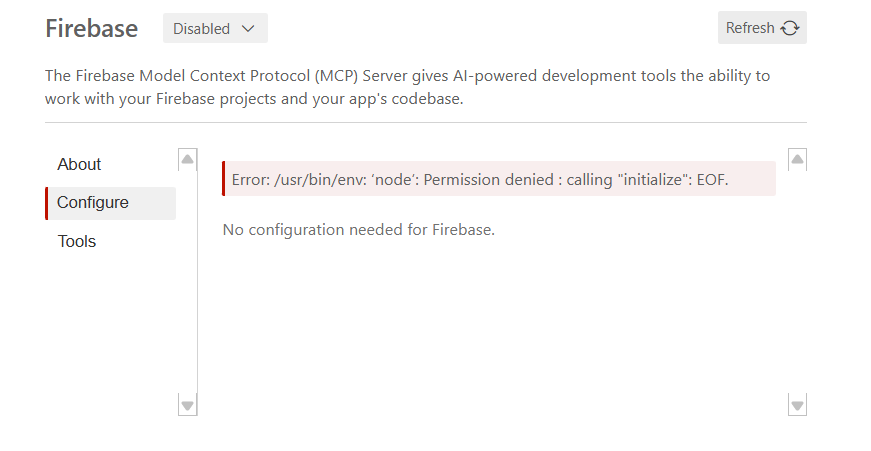Click the content pane scroll up arrow
Screen dimensions: 871x451
click(x=797, y=159)
